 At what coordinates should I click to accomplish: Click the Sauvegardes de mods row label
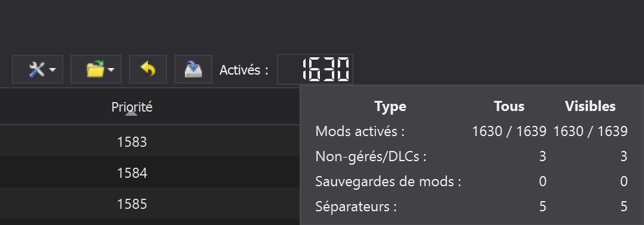pos(388,181)
